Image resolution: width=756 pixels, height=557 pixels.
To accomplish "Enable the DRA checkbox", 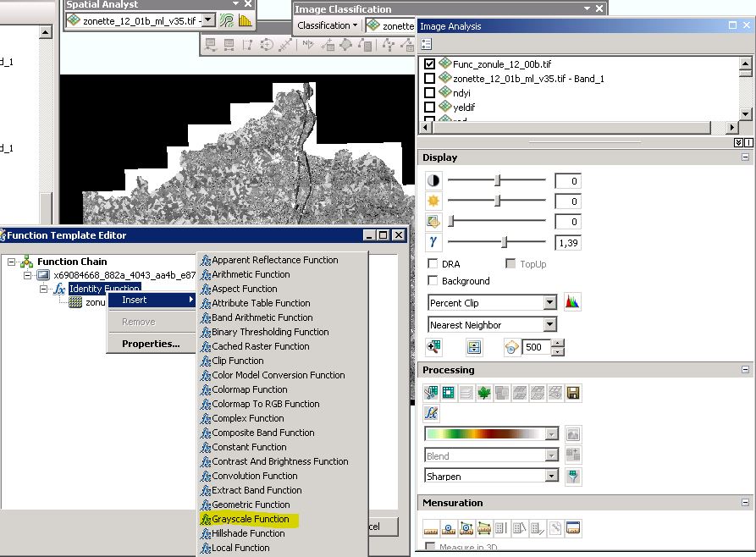I will (x=433, y=263).
